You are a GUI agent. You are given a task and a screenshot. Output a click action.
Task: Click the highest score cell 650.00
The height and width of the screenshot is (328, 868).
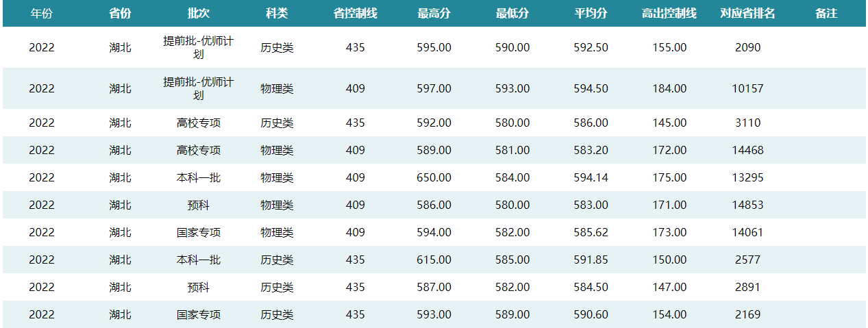pyautogui.click(x=434, y=177)
